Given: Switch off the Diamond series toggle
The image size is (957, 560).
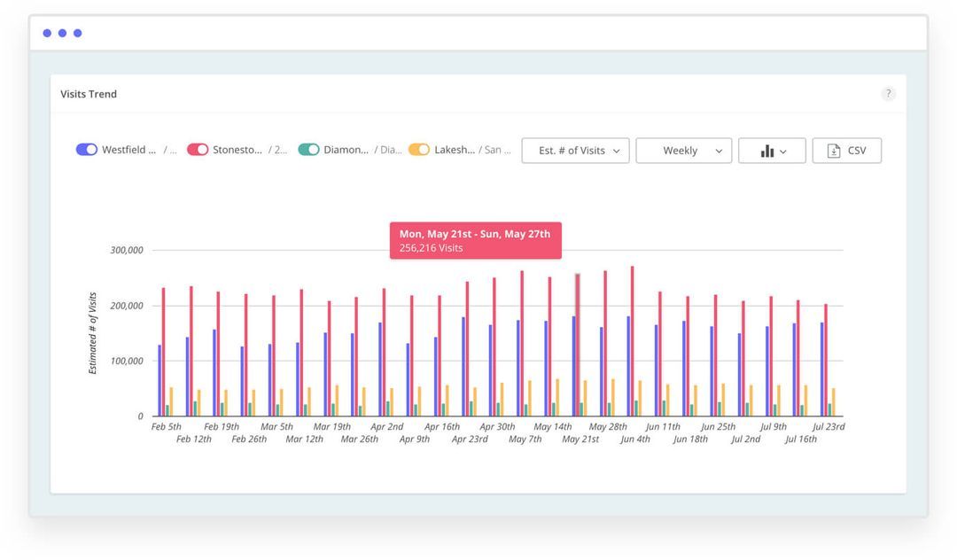Looking at the screenshot, I should pyautogui.click(x=307, y=149).
